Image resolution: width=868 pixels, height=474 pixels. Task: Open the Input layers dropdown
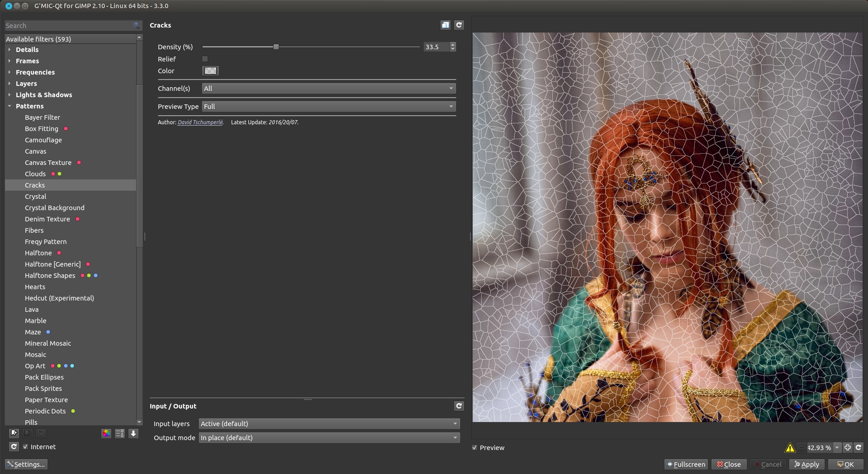[x=329, y=423]
